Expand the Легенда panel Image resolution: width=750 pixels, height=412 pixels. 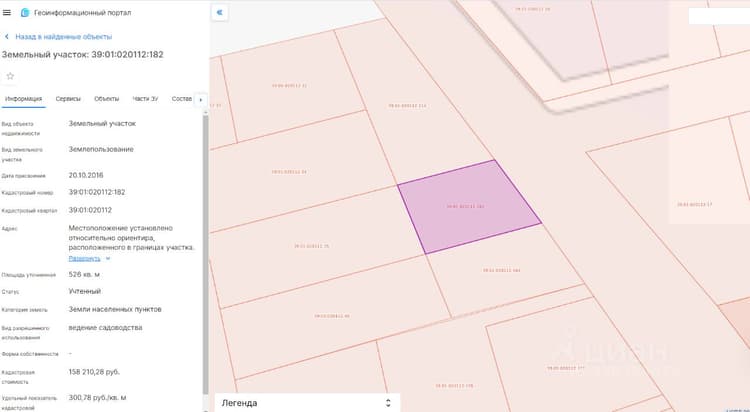pyautogui.click(x=388, y=403)
